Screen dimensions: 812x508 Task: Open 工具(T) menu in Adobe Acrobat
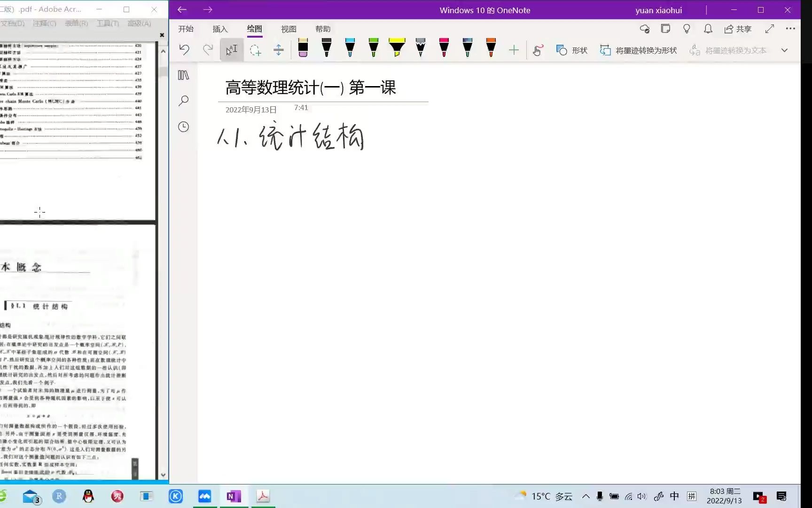(x=108, y=23)
